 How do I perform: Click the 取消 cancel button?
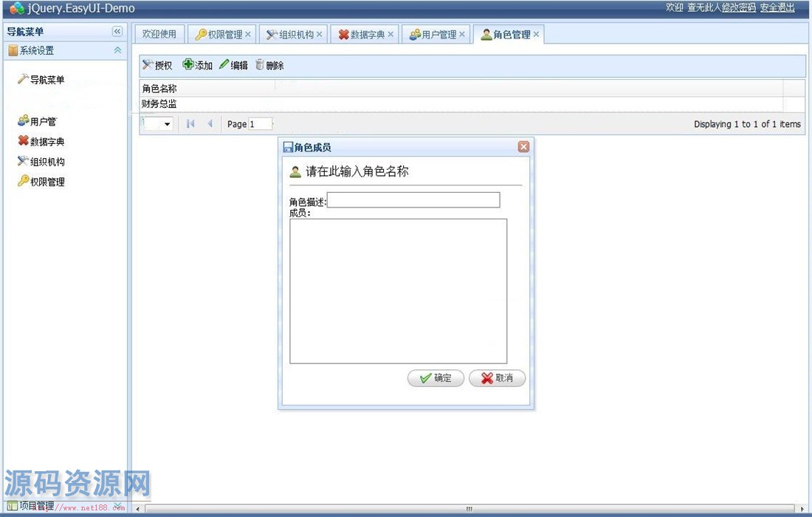[497, 378]
